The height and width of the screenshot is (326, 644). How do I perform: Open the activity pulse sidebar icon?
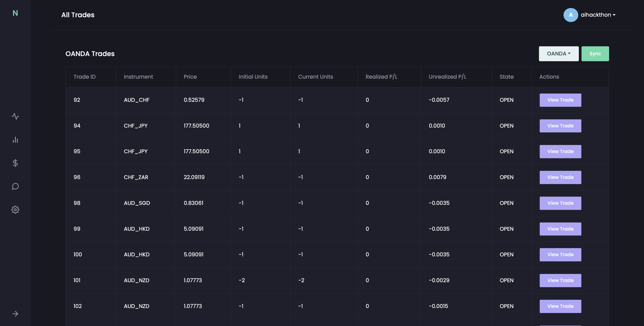point(15,116)
